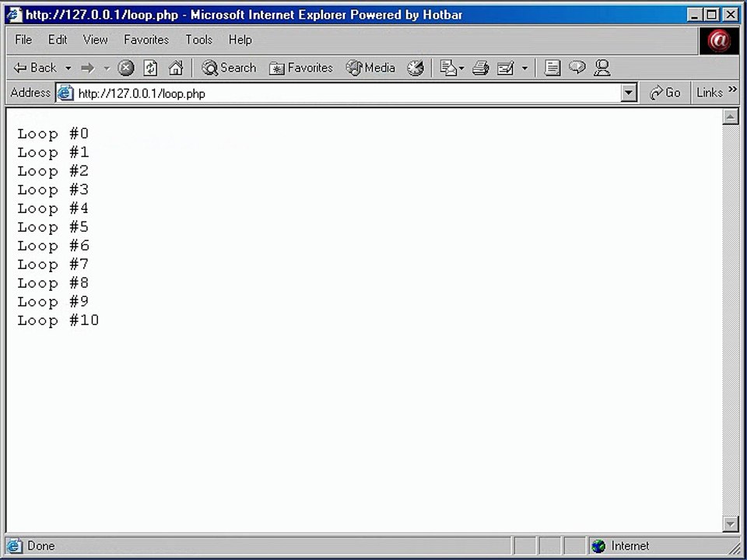Viewport: 747px width, 560px height.
Task: Open the Forward history dropdown arrow
Action: [x=107, y=68]
